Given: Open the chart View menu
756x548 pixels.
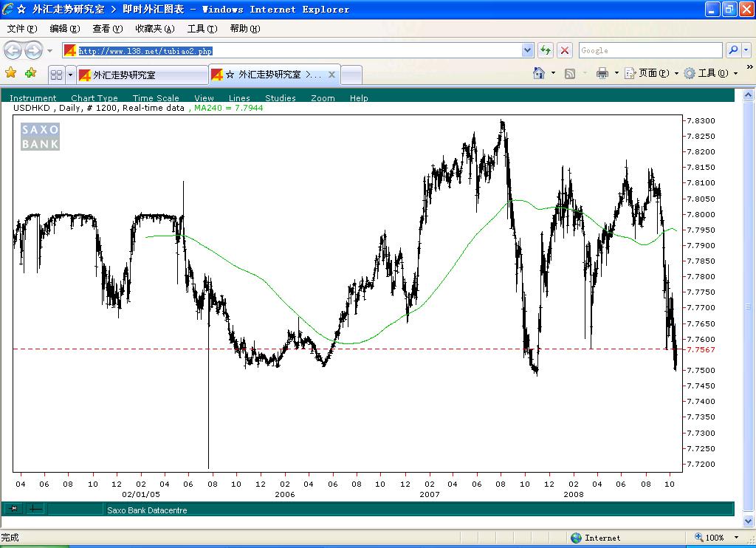Looking at the screenshot, I should click(x=204, y=98).
